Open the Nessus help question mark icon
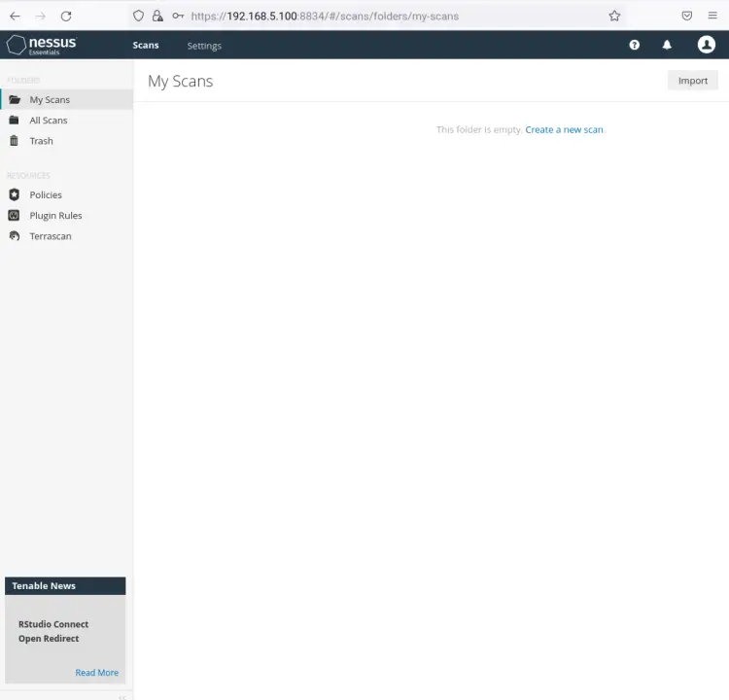 [635, 45]
